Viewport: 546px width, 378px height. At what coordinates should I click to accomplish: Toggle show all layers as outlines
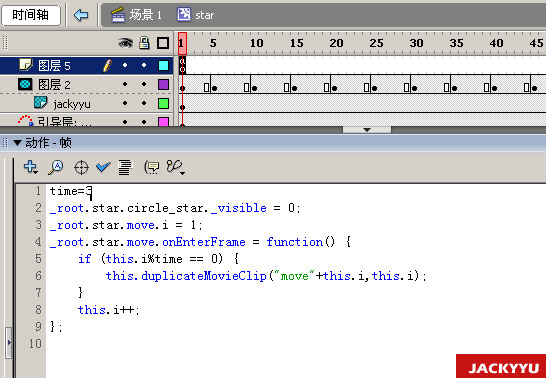click(163, 43)
